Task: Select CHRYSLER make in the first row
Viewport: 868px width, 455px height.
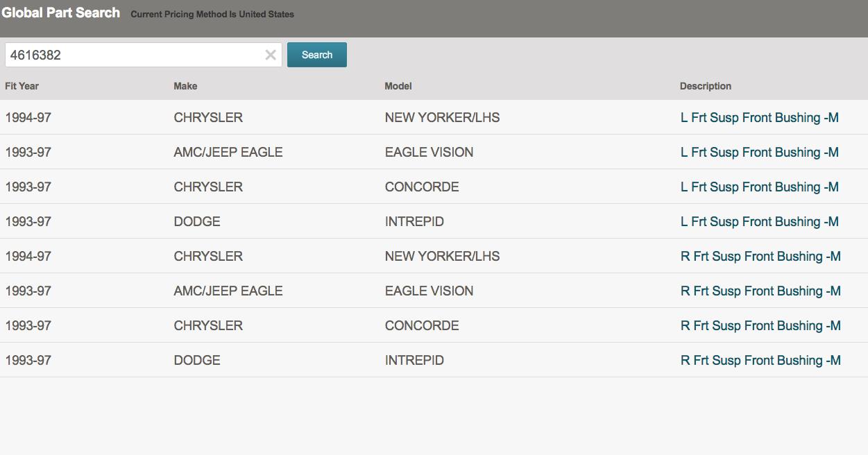Action: point(208,118)
